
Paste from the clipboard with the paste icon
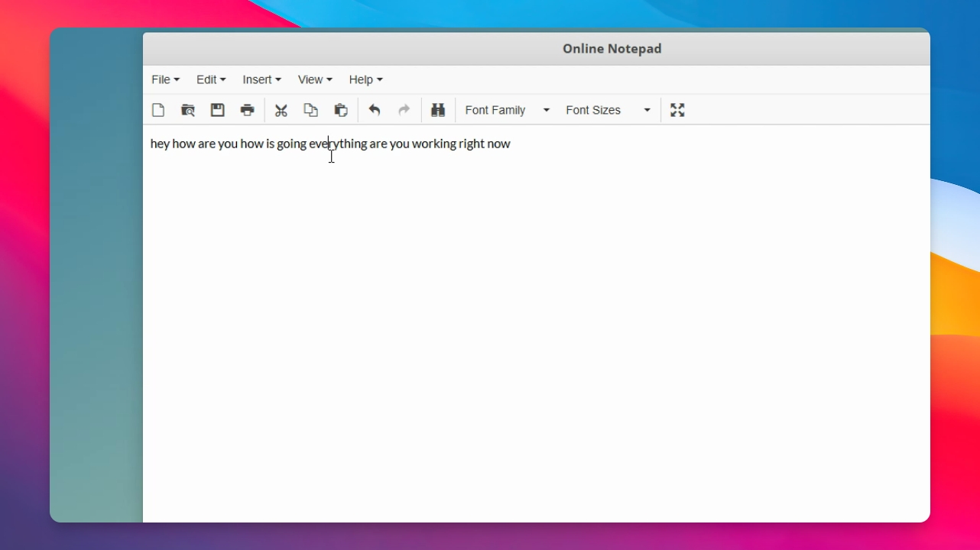point(341,110)
